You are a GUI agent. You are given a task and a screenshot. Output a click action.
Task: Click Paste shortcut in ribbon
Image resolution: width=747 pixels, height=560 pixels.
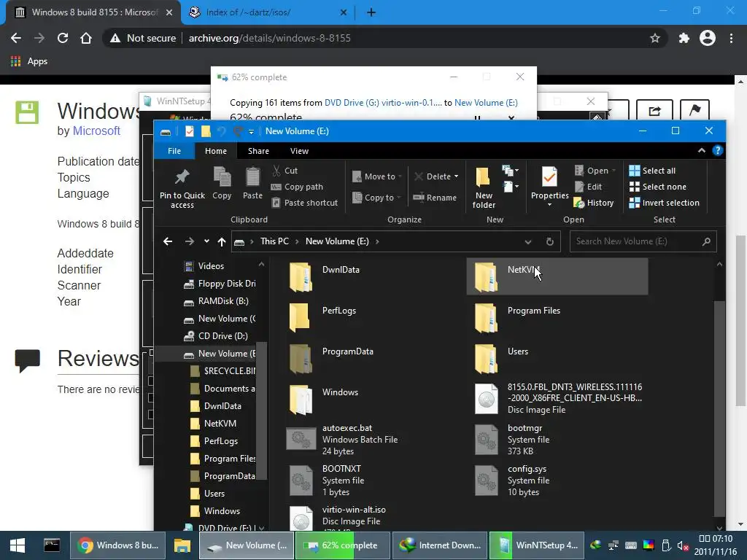(x=305, y=203)
